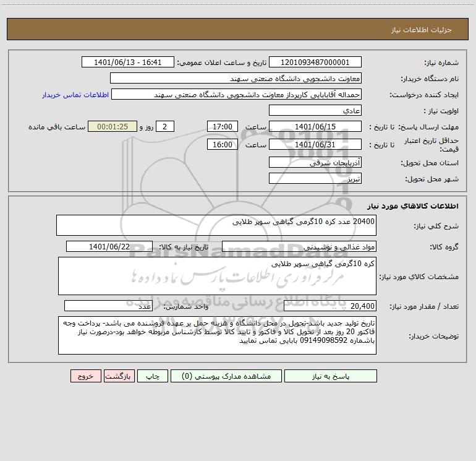This screenshot has width=476, height=461.
Task: Open مشاهده مدارک پیوستی (0) button
Action: click(x=226, y=376)
